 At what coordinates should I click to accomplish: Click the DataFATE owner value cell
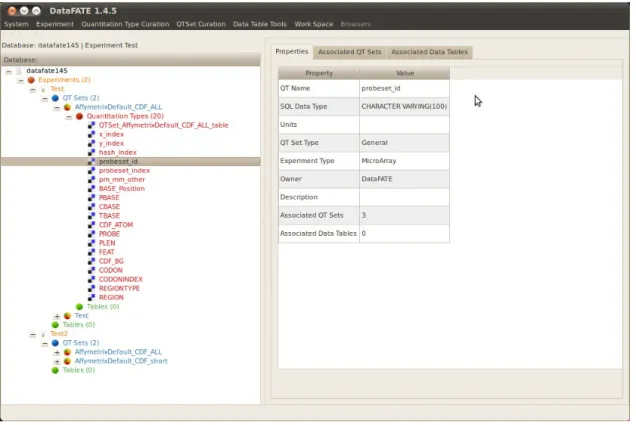pos(404,179)
